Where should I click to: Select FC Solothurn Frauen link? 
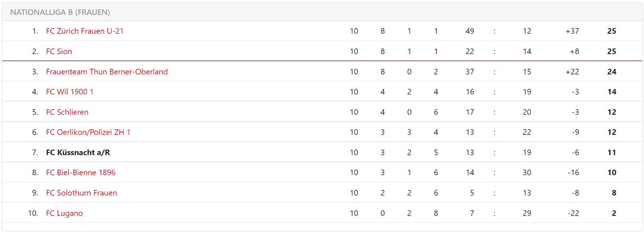pyautogui.click(x=82, y=193)
